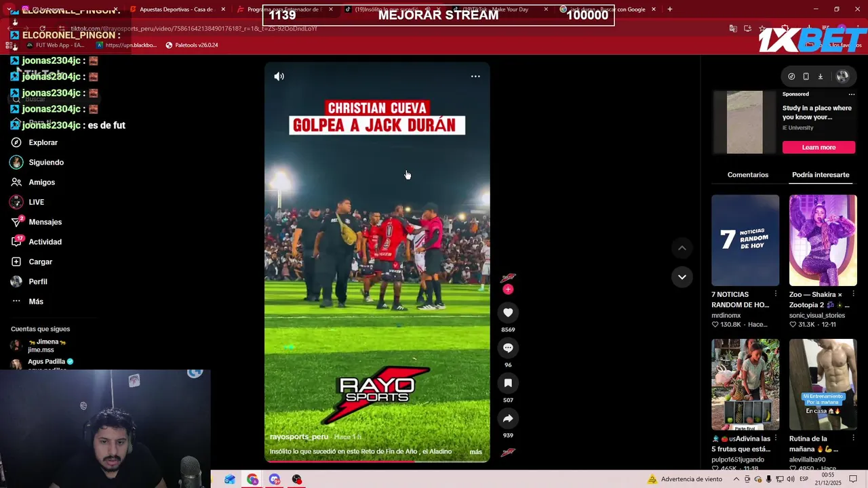Click the Learn more ad button

coord(819,147)
